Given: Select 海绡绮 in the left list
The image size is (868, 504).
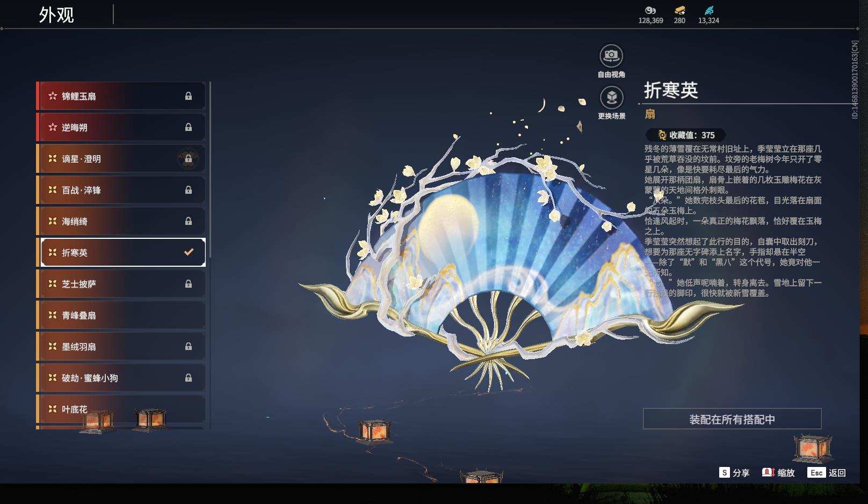Looking at the screenshot, I should [107, 221].
